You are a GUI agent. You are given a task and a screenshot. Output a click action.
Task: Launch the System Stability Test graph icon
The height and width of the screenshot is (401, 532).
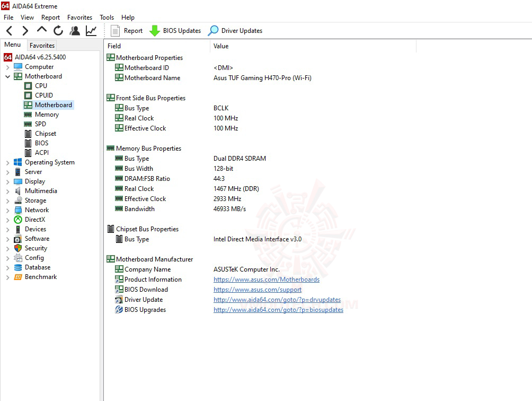(91, 30)
